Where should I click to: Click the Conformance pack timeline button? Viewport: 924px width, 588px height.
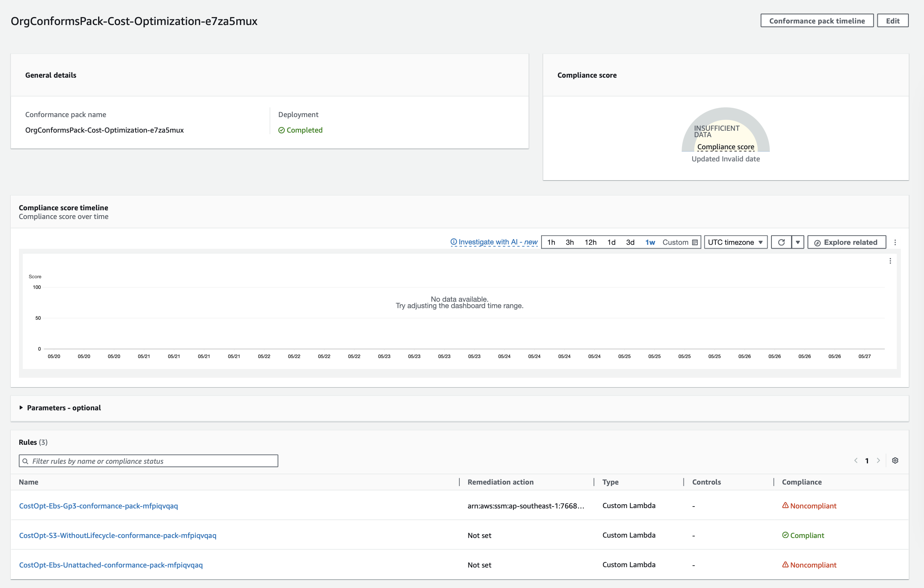point(817,20)
